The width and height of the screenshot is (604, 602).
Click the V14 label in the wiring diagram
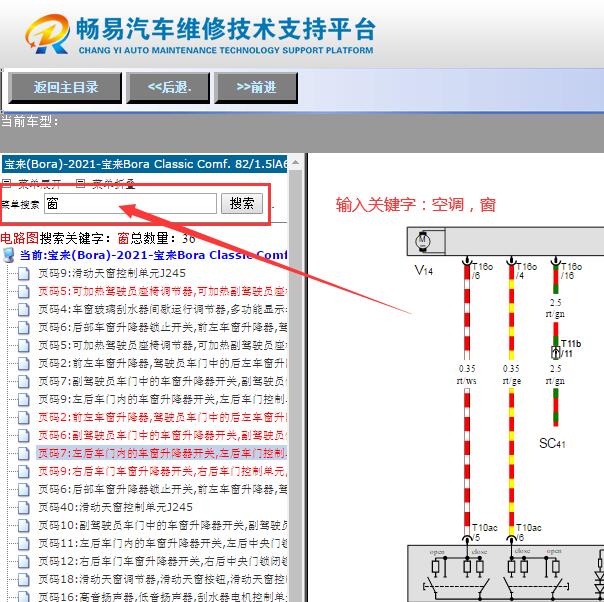[x=424, y=270]
